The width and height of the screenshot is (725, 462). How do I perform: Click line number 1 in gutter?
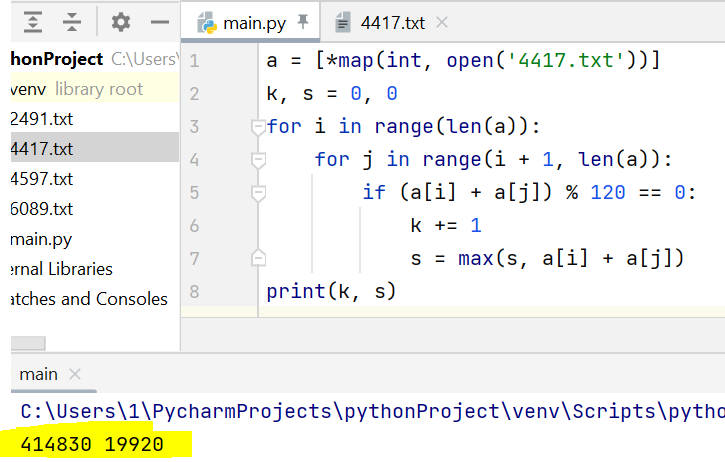click(x=194, y=61)
